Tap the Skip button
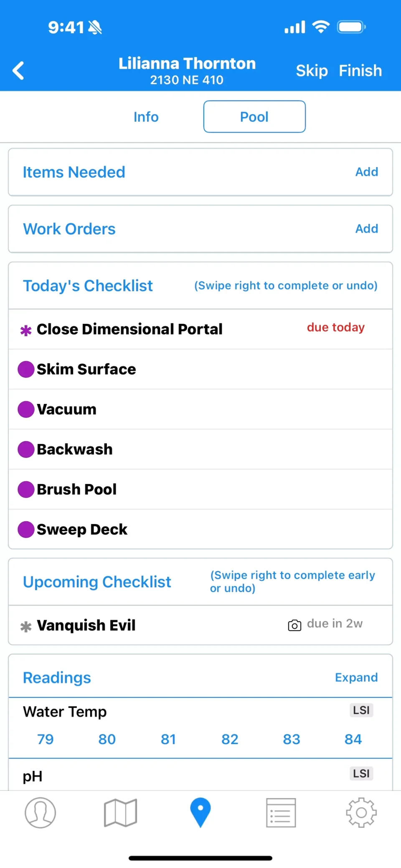The image size is (401, 868). tap(312, 71)
